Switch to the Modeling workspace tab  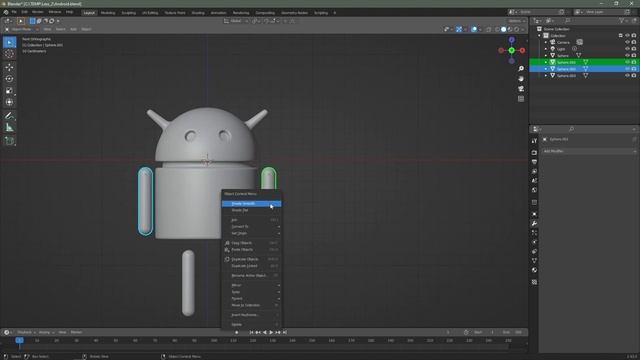[108, 13]
